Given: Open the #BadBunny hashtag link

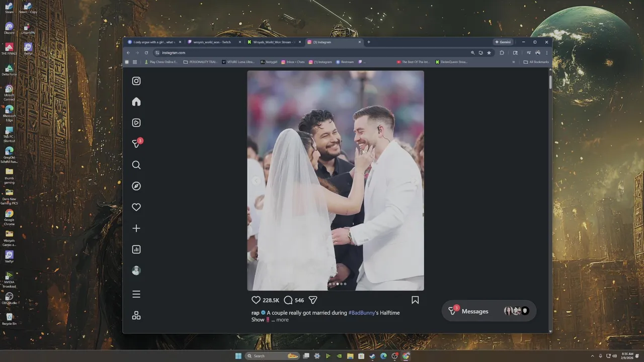Looking at the screenshot, I should (x=362, y=313).
